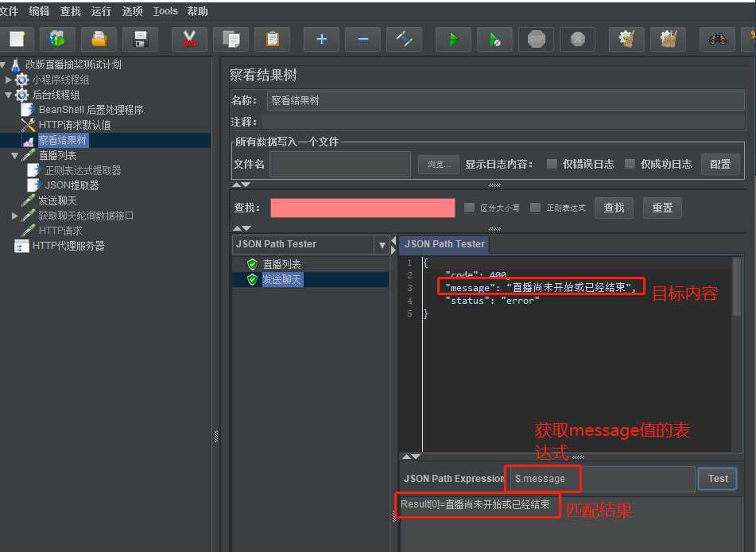The image size is (756, 552).
Task: Collapse all nodes with the minus icon
Action: 362,39
